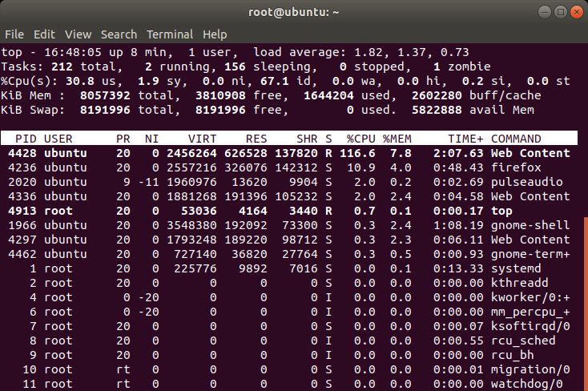Click the PID column header
This screenshot has width=588, height=391.
point(26,139)
